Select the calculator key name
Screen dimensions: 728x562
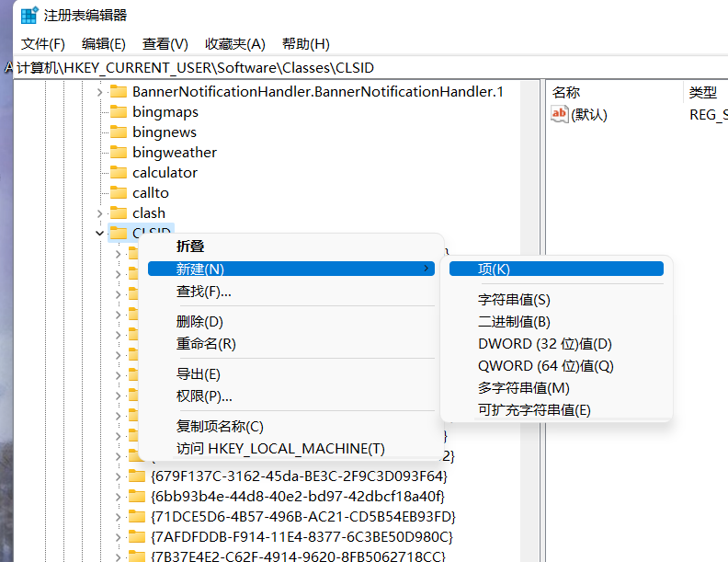tap(165, 172)
